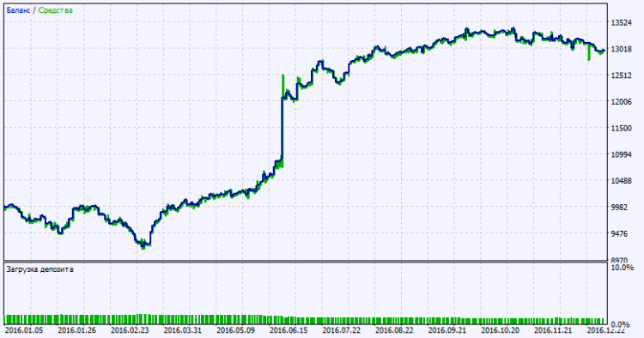Click the 11500 price axis value
This screenshot has width=644, height=338.
tap(622, 129)
